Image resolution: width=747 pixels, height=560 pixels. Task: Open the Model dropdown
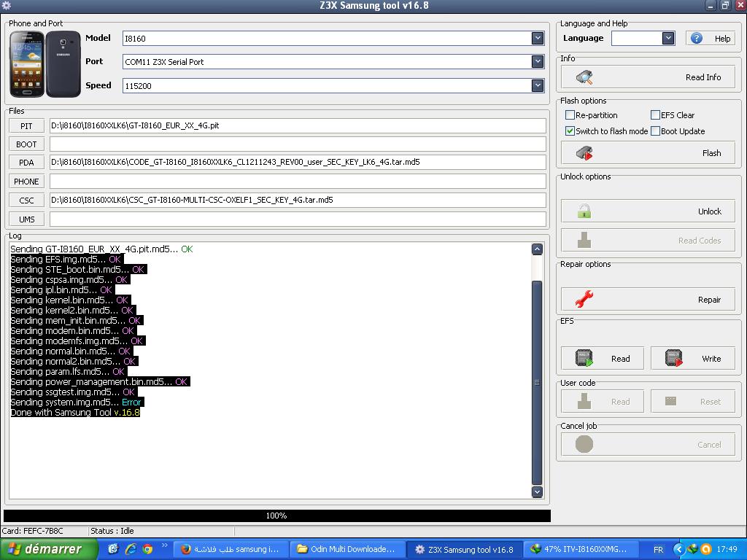(538, 38)
